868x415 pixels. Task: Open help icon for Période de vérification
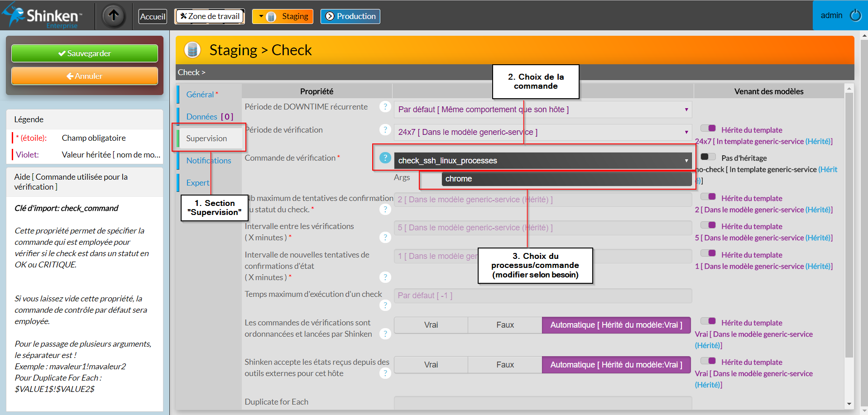click(x=385, y=130)
